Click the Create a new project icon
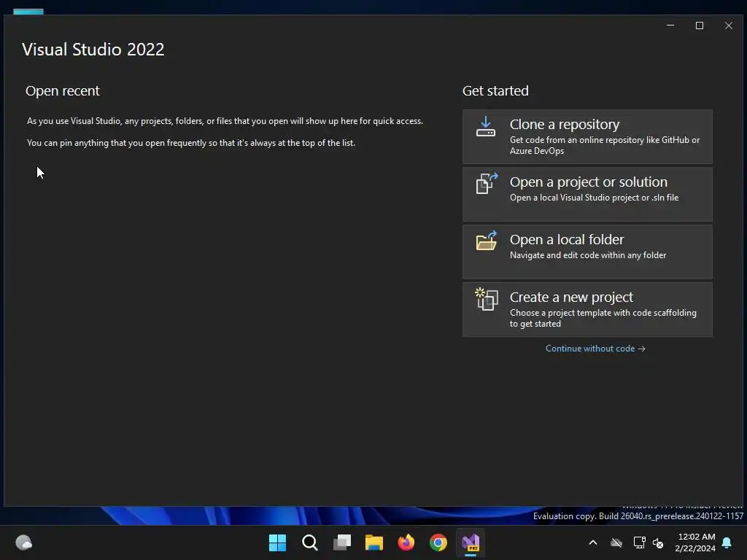Image resolution: width=747 pixels, height=560 pixels. pyautogui.click(x=487, y=299)
